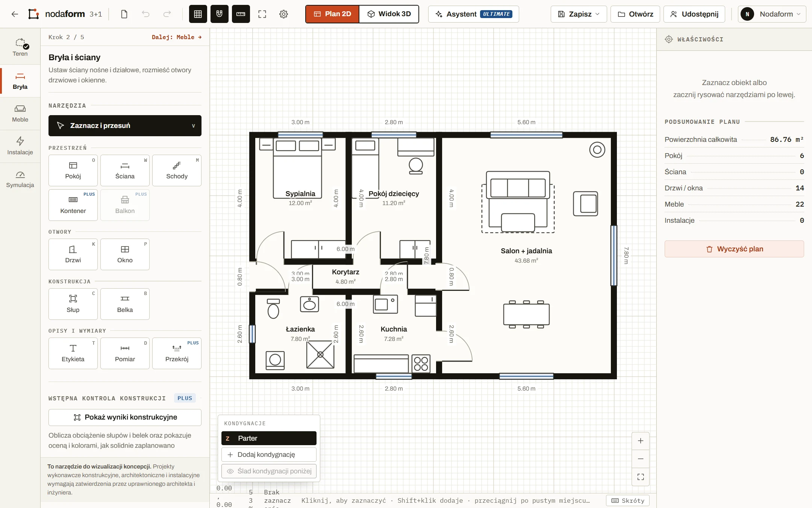Click the Wyczyść plan button
Image resolution: width=812 pixels, height=508 pixels.
tap(734, 249)
